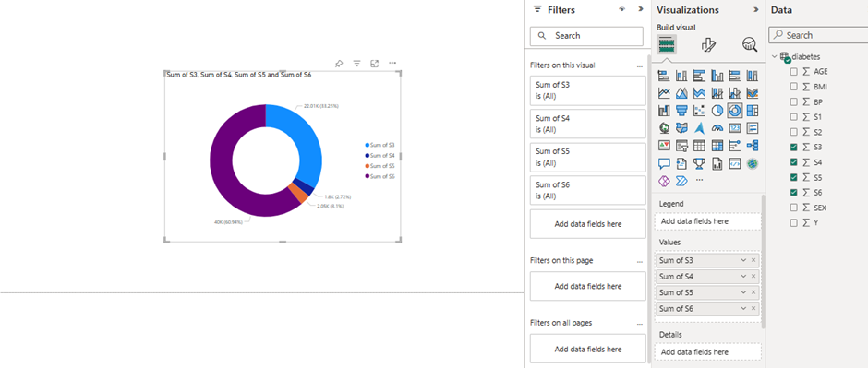Check the BMI field checkbox
Viewport: 868px width, 368px height.
pyautogui.click(x=794, y=87)
